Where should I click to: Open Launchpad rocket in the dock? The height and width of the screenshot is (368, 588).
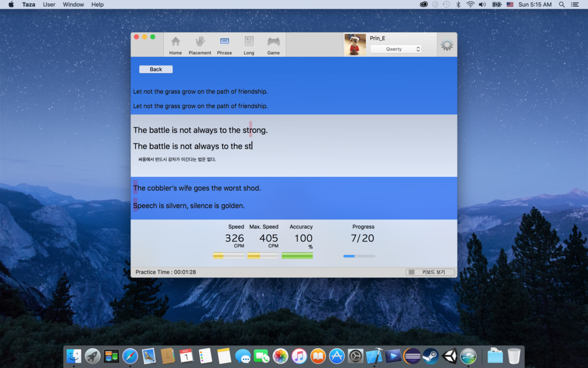(x=92, y=356)
